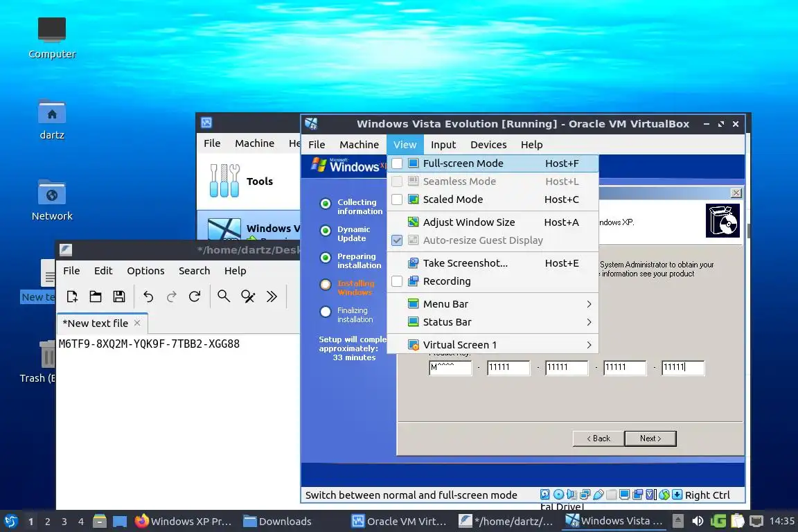
Task: Show hidden system tray icons arrow
Action: coord(678,521)
